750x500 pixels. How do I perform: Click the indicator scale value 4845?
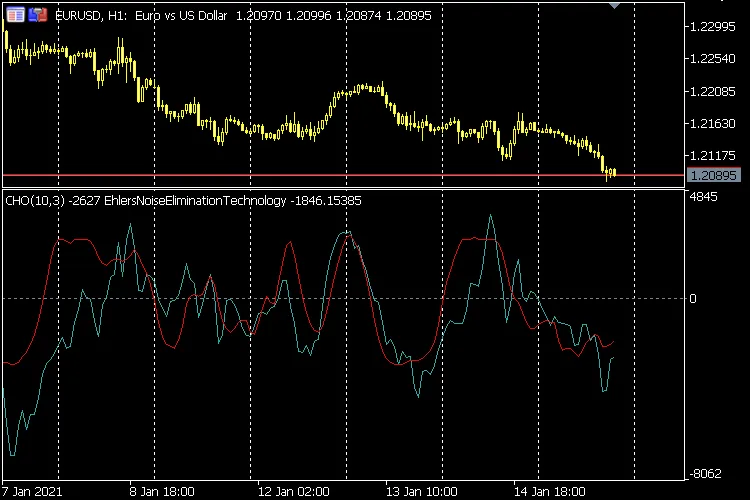tap(705, 197)
